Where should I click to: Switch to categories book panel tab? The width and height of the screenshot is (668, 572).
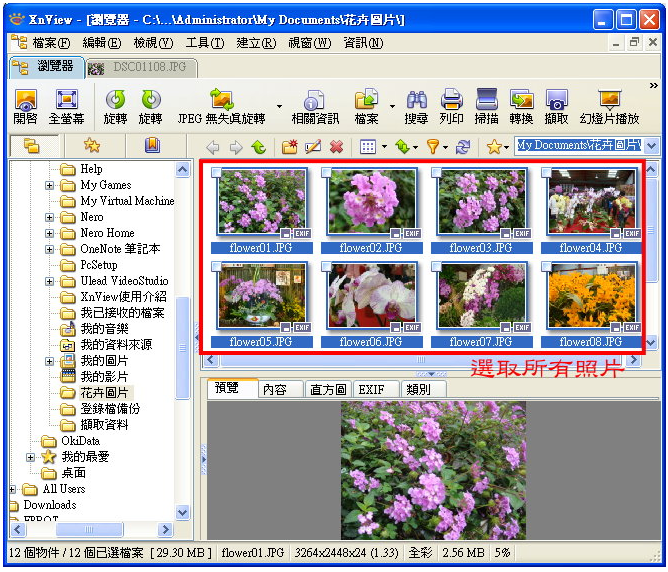click(x=152, y=146)
